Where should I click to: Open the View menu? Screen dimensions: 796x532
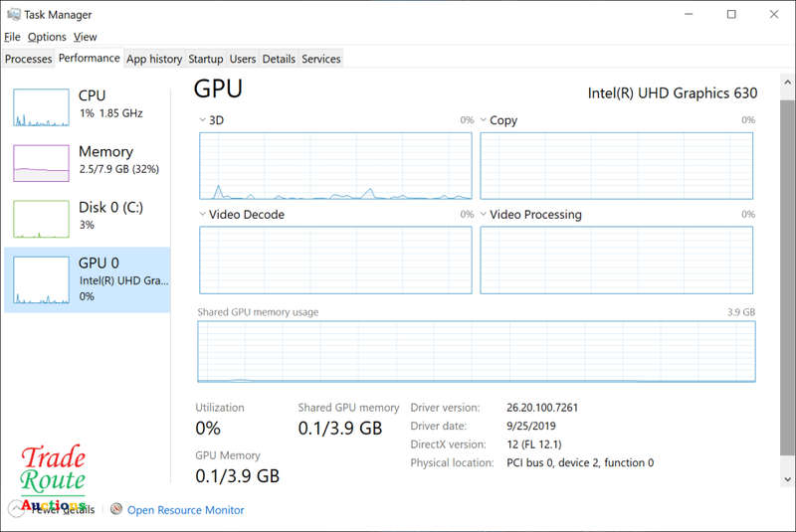(x=86, y=37)
